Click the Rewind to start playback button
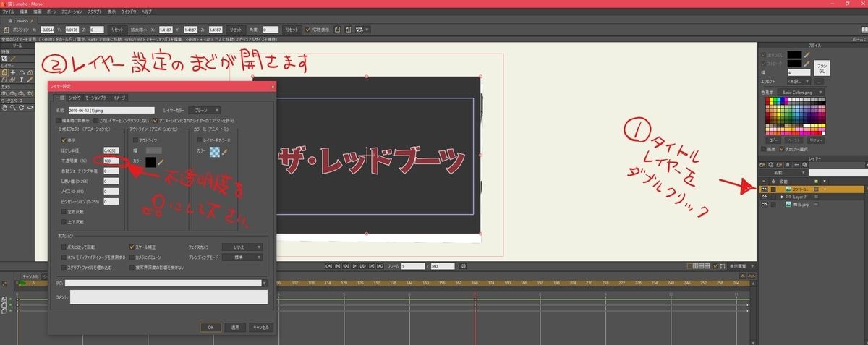This screenshot has width=868, height=345. click(328, 265)
